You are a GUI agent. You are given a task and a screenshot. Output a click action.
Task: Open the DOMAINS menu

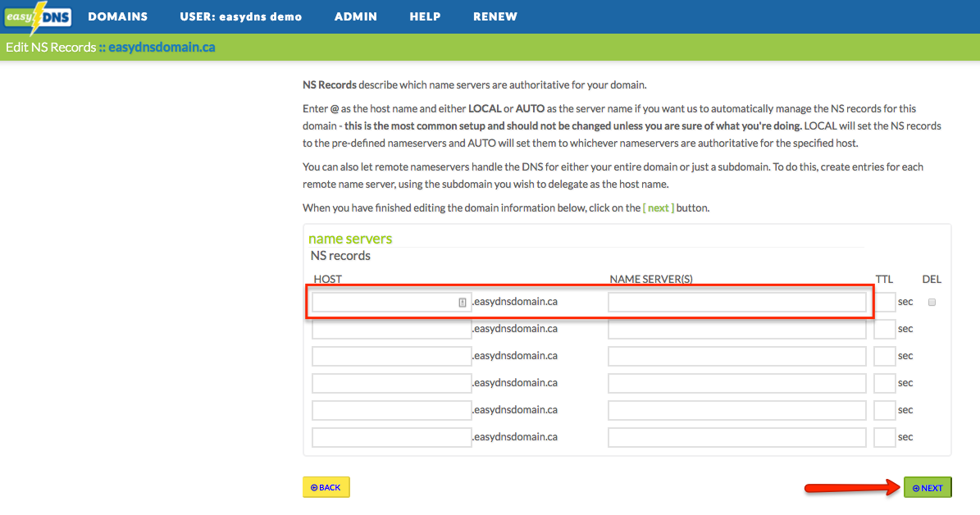tap(118, 17)
